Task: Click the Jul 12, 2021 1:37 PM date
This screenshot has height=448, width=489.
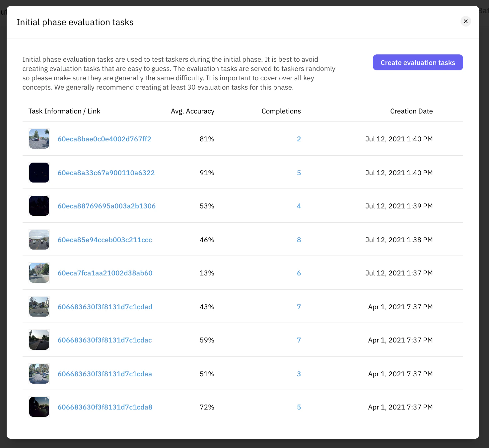Action: pos(399,273)
